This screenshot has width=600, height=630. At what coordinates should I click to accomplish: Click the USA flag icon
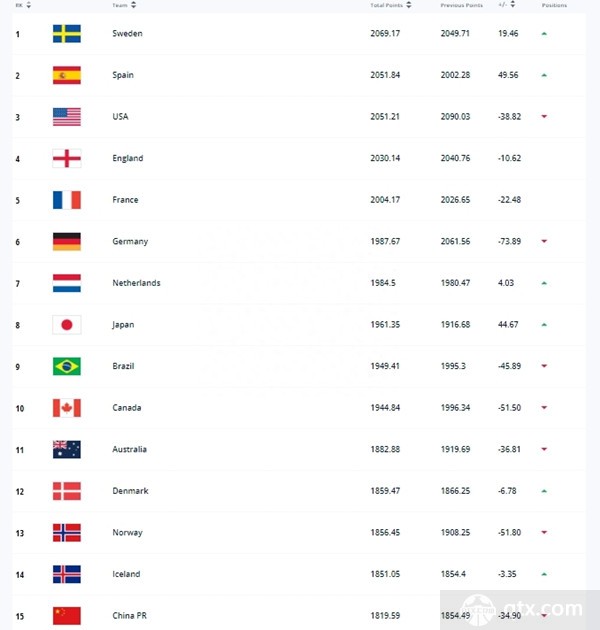coord(67,117)
